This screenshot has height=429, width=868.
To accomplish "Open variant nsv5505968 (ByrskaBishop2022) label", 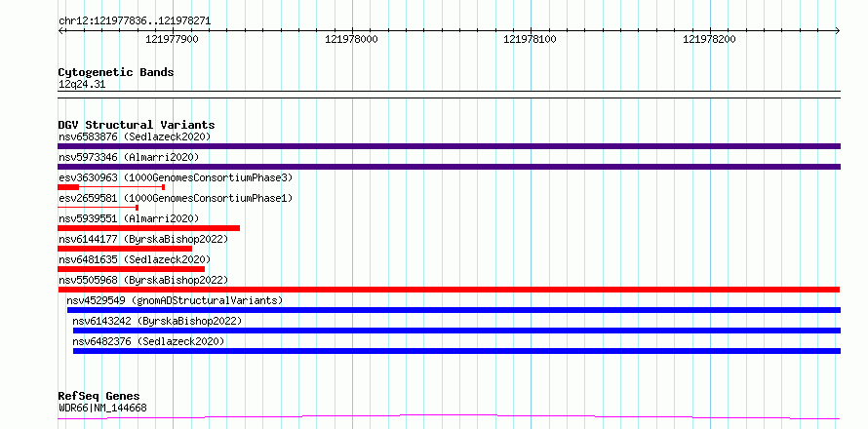I will (x=143, y=280).
